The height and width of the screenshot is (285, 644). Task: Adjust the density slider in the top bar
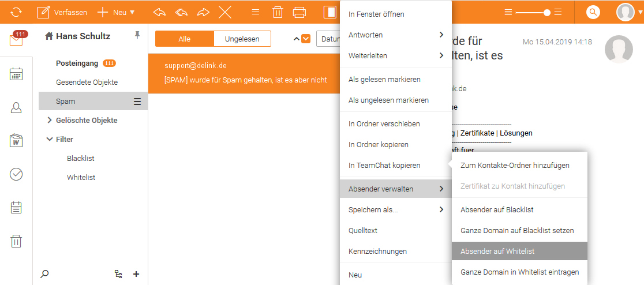(546, 12)
